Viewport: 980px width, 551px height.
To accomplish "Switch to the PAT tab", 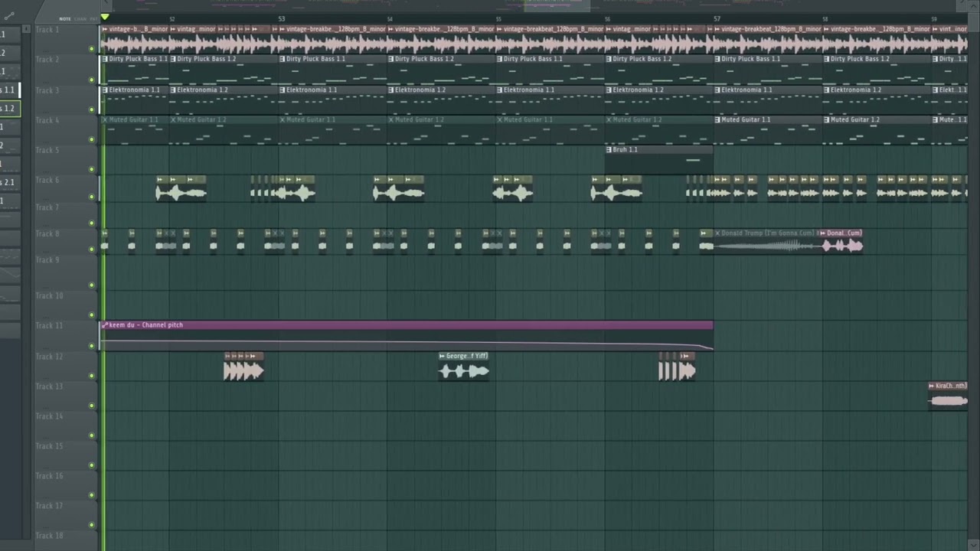I will [x=93, y=19].
